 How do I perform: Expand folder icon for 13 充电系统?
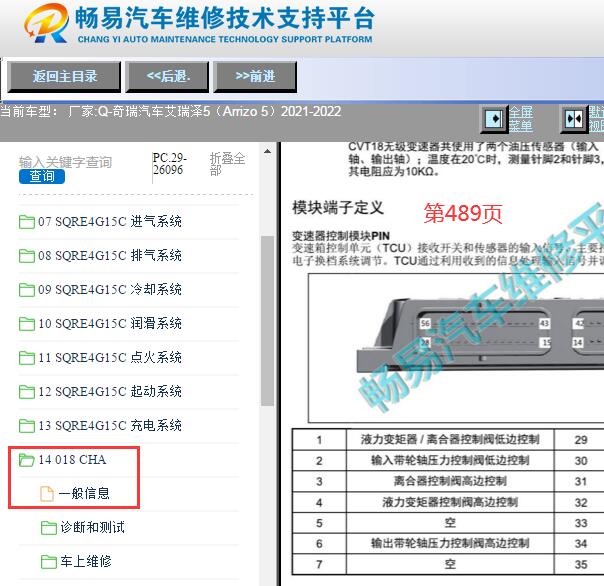tap(27, 426)
